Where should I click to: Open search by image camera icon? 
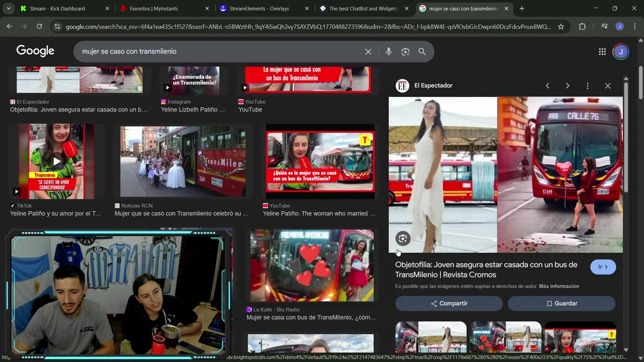click(x=405, y=51)
